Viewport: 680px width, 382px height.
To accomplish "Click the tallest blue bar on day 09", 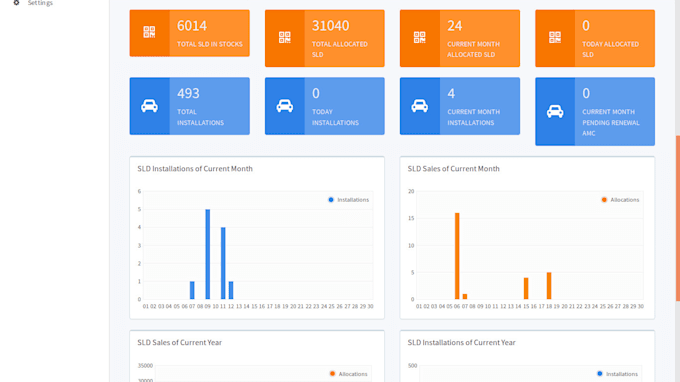I will pyautogui.click(x=208, y=254).
